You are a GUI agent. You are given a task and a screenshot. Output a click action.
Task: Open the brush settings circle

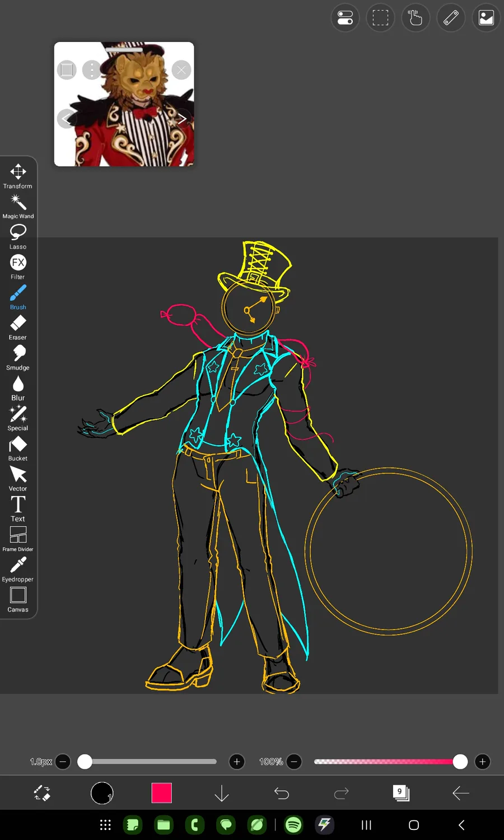[x=102, y=793]
